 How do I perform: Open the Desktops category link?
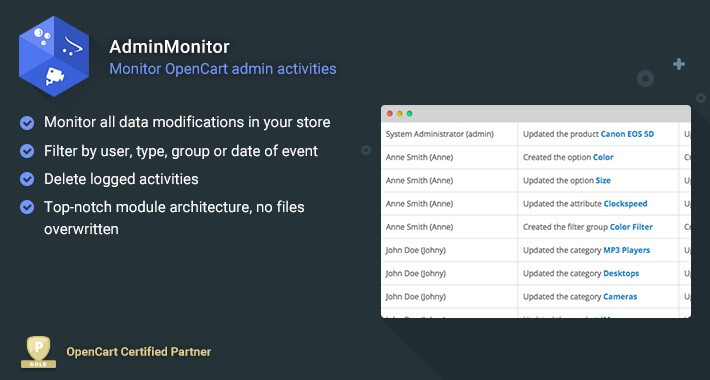click(x=621, y=274)
